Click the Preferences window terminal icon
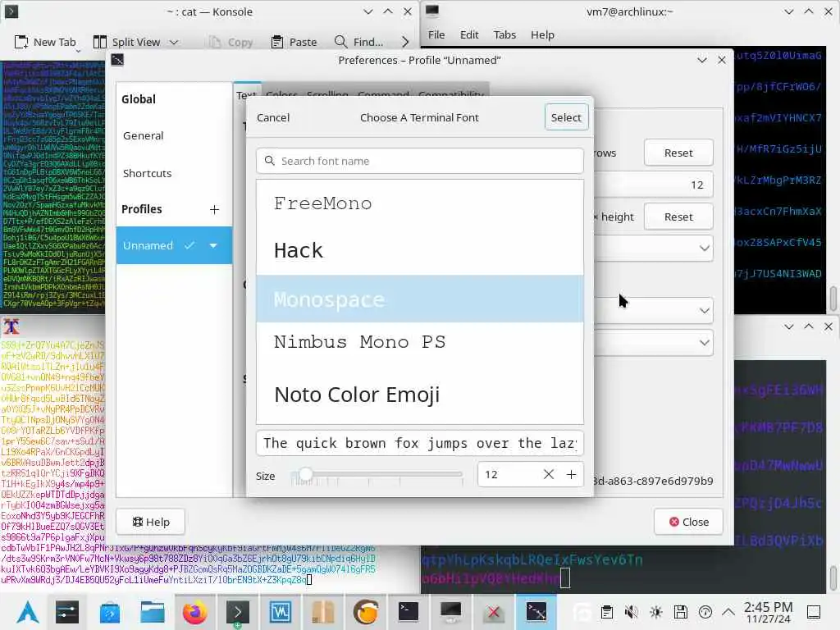This screenshot has width=840, height=630. pyautogui.click(x=117, y=60)
